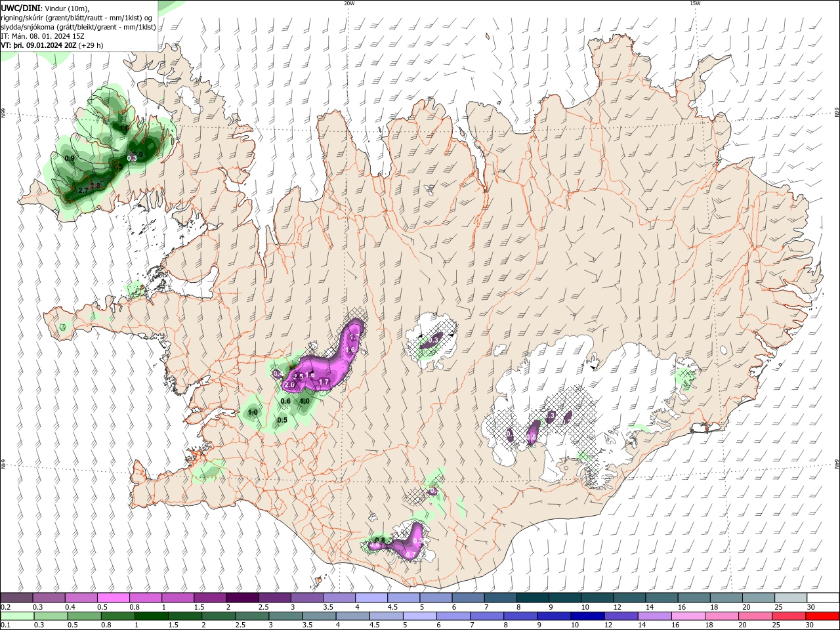
Task: Click the 'slydda/snjókoma' legend description line
Action: point(79,27)
